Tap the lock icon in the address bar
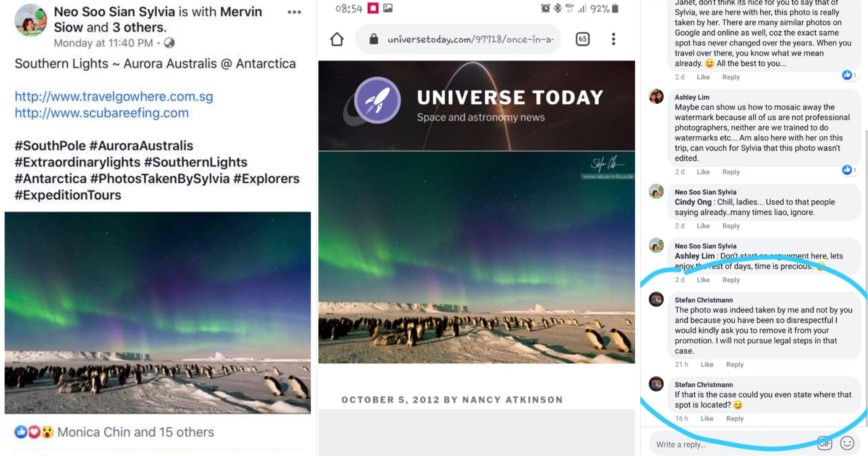Viewport: 868px width, 456px height. coord(374,39)
